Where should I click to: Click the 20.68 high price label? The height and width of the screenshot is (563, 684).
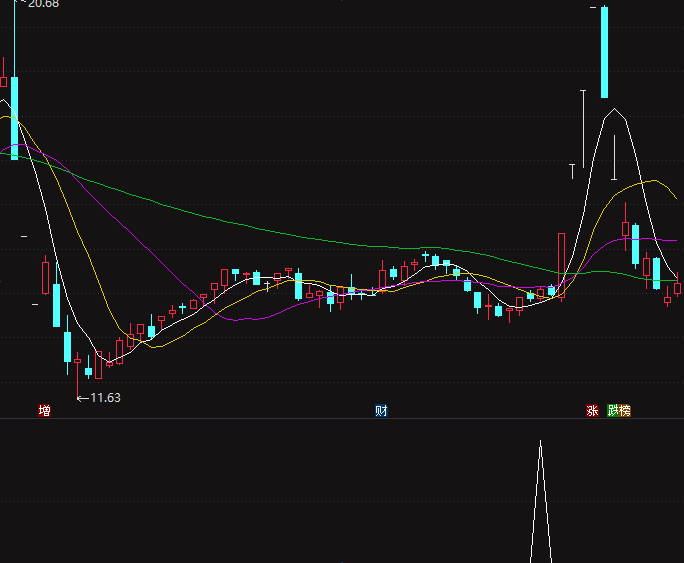tap(43, 4)
